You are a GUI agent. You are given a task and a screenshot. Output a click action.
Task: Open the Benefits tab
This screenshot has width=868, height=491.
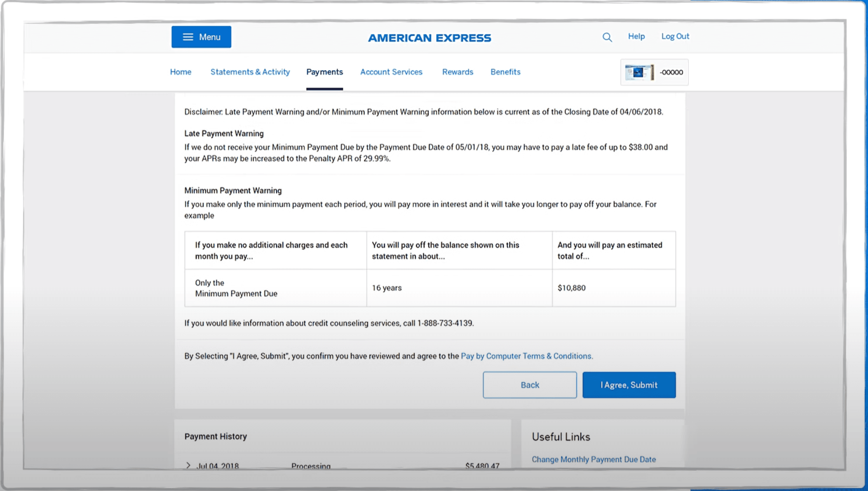point(505,72)
